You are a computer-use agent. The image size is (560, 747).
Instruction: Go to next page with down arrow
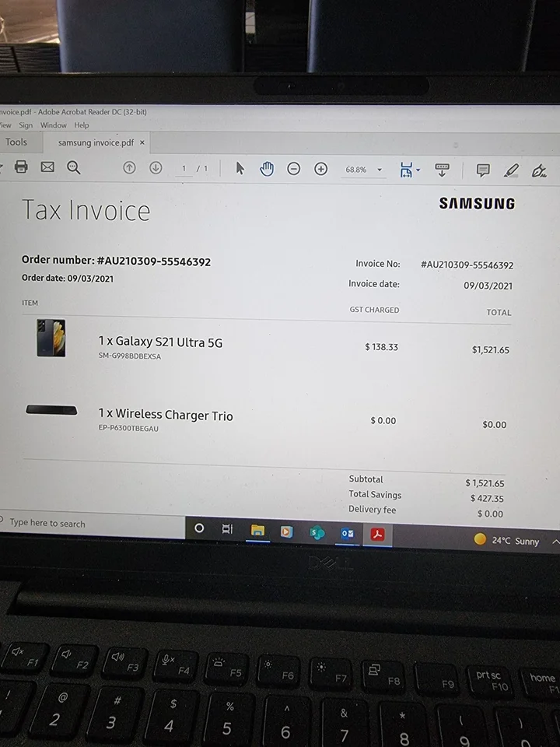pyautogui.click(x=156, y=168)
